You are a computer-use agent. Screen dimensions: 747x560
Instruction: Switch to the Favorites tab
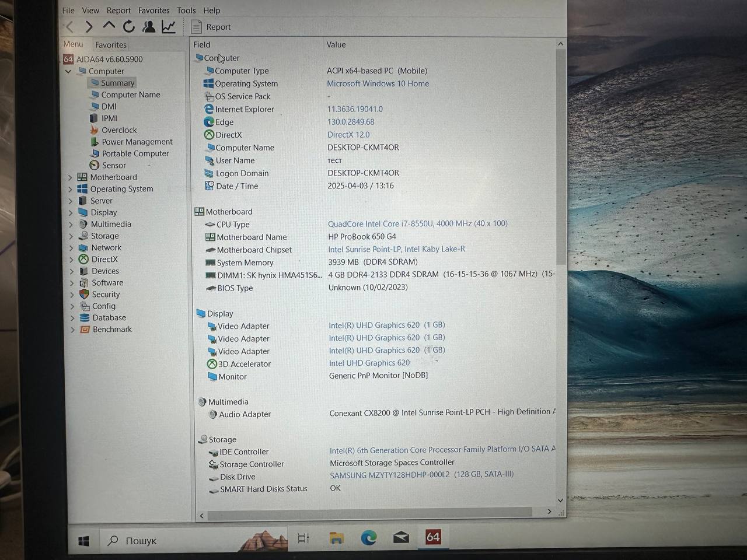tap(111, 45)
